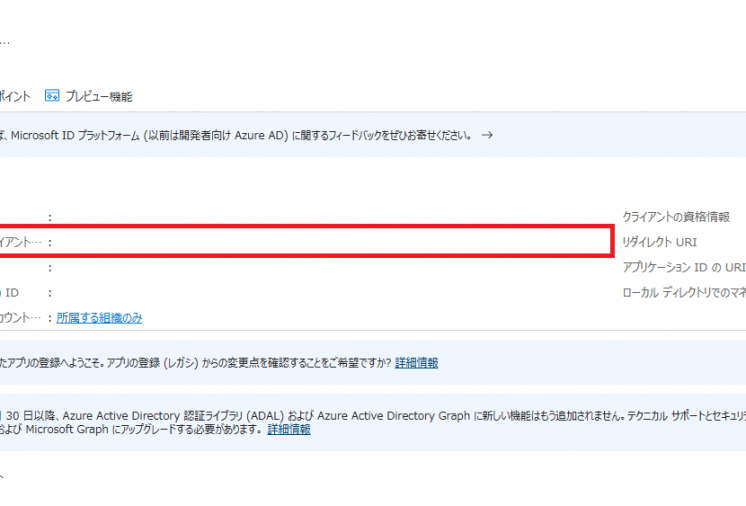Open the ellipsis more options at top

tap(4, 43)
